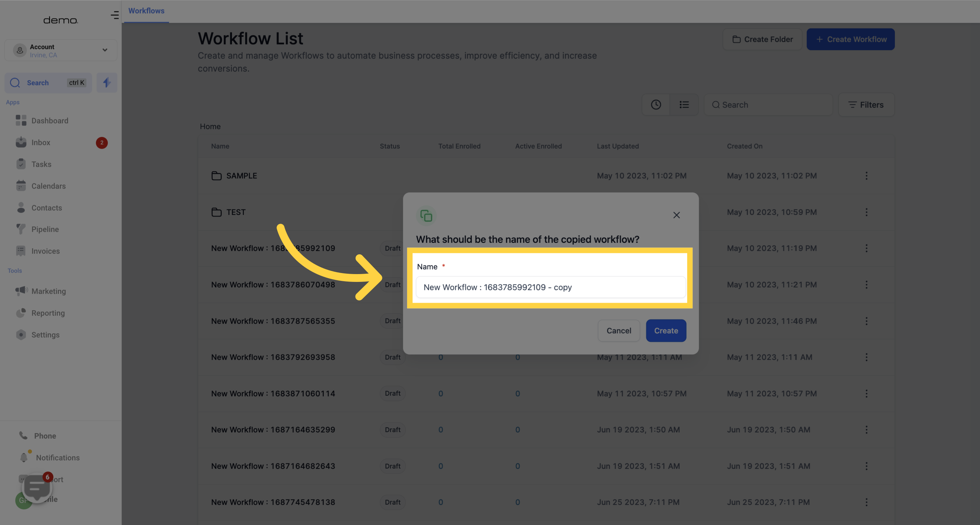
Task: Click the Search magnifier in workflow list
Action: click(715, 105)
